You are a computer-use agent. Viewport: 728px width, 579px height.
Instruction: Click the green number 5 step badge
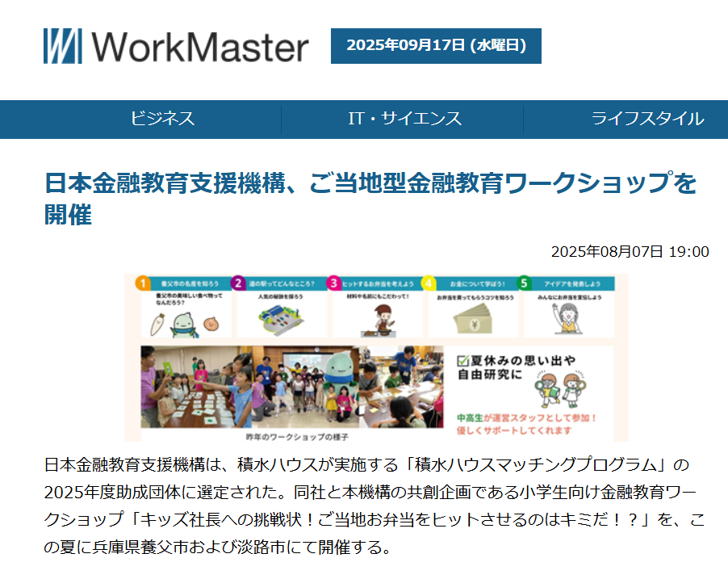point(525,283)
